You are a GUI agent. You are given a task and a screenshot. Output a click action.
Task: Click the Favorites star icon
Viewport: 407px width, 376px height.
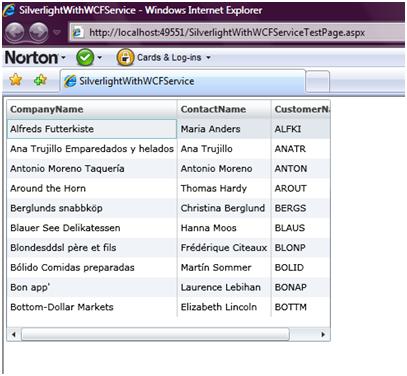click(x=15, y=80)
